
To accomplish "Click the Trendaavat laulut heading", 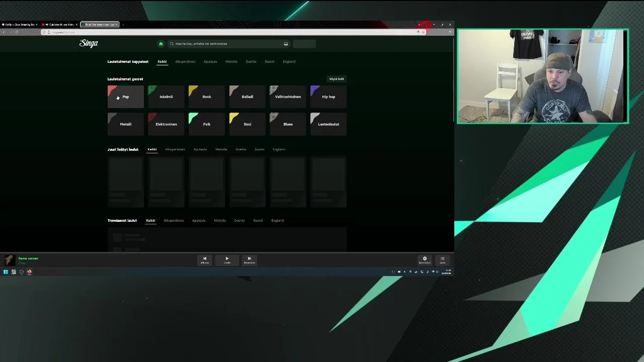I will 122,220.
